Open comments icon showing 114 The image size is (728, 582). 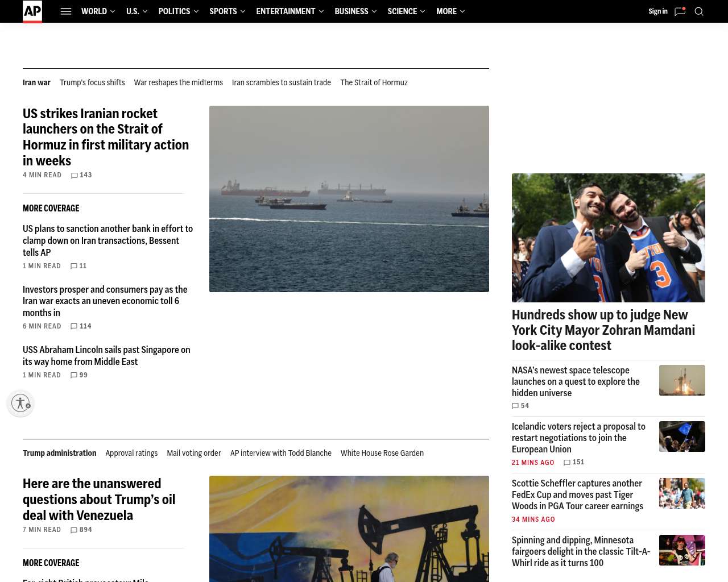click(x=73, y=326)
